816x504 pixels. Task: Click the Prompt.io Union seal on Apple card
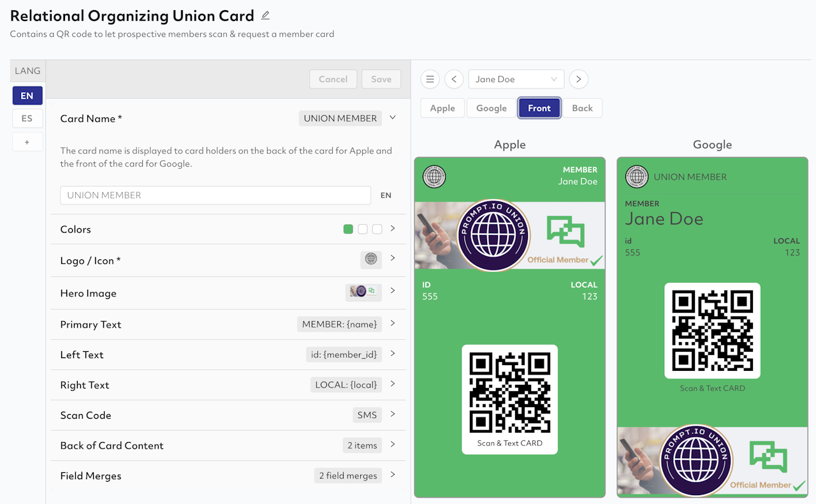point(492,235)
